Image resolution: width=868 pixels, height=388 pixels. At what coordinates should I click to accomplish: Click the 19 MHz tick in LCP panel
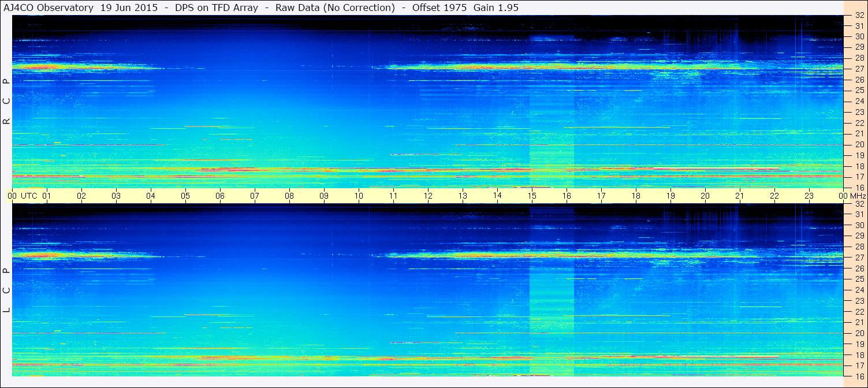click(x=859, y=344)
